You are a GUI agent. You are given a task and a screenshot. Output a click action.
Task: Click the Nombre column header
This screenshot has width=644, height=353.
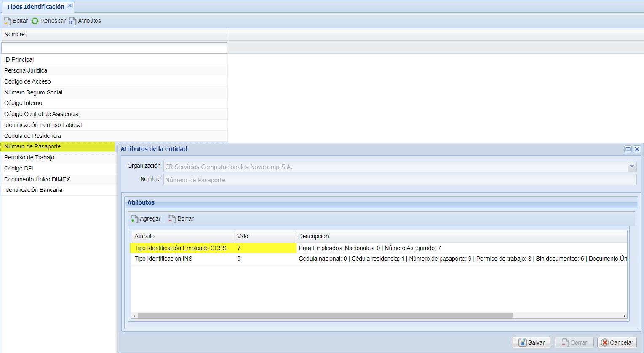[114, 34]
